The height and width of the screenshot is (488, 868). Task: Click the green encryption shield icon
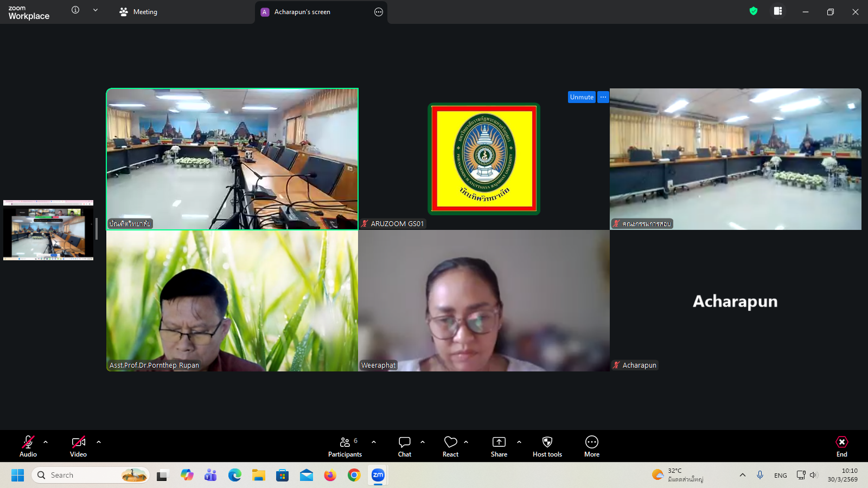coord(753,11)
